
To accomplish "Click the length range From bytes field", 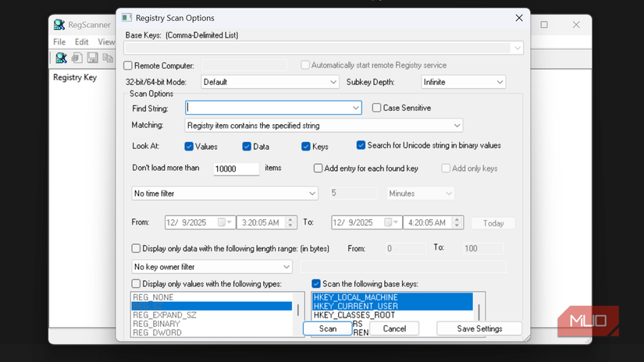I will coord(405,248).
